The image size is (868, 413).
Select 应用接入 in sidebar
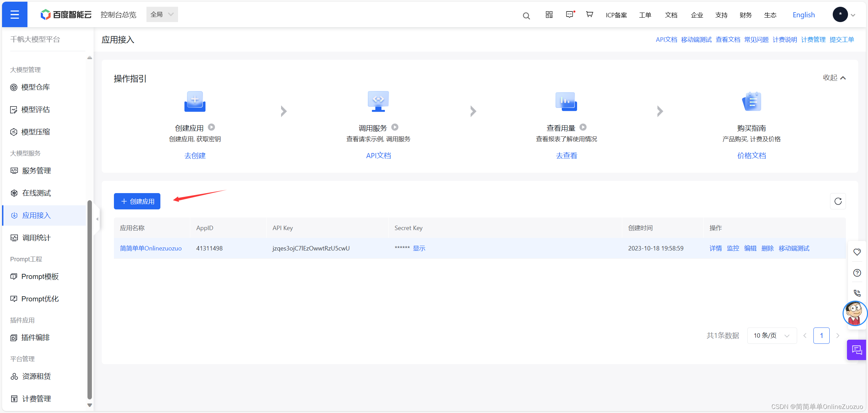point(44,215)
